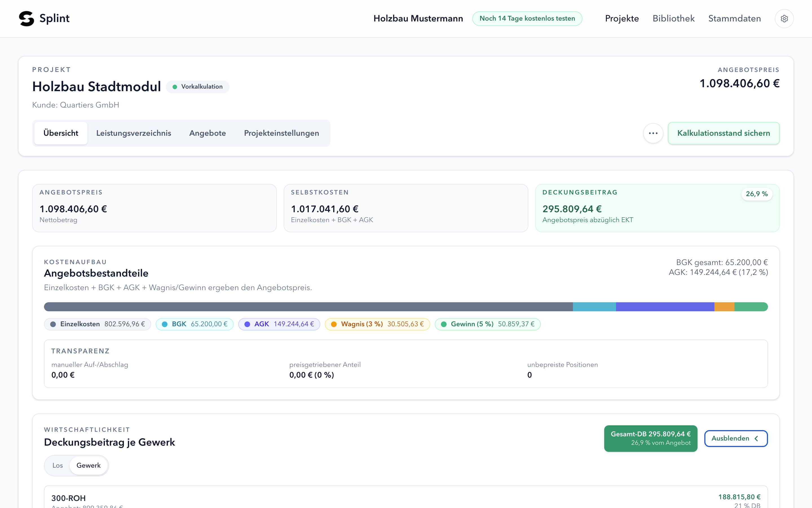Image resolution: width=812 pixels, height=508 pixels.
Task: Click the Selbstkosten 1.017.041,60 € card
Action: (x=406, y=208)
